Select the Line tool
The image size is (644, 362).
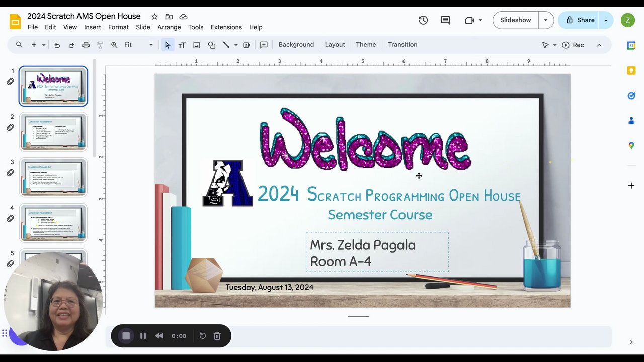(226, 45)
